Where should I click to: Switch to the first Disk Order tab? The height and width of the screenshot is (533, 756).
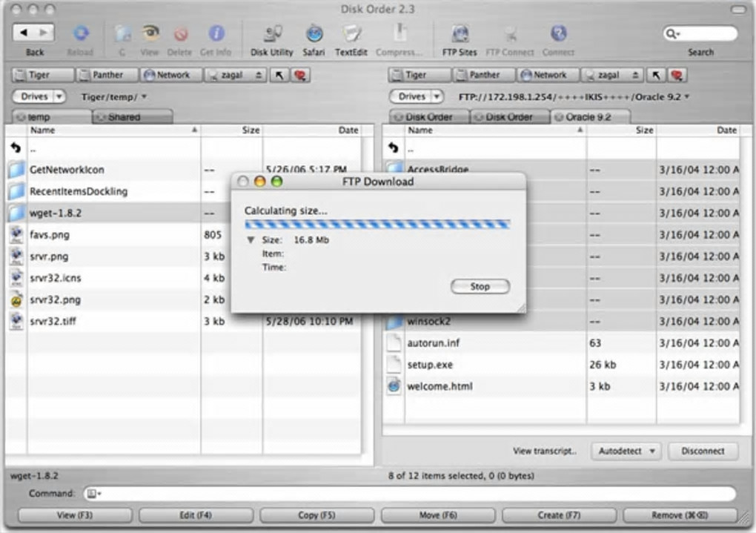(x=429, y=116)
